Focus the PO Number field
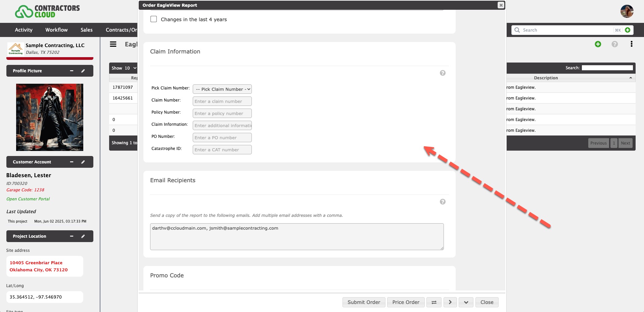The height and width of the screenshot is (312, 644). (x=222, y=138)
